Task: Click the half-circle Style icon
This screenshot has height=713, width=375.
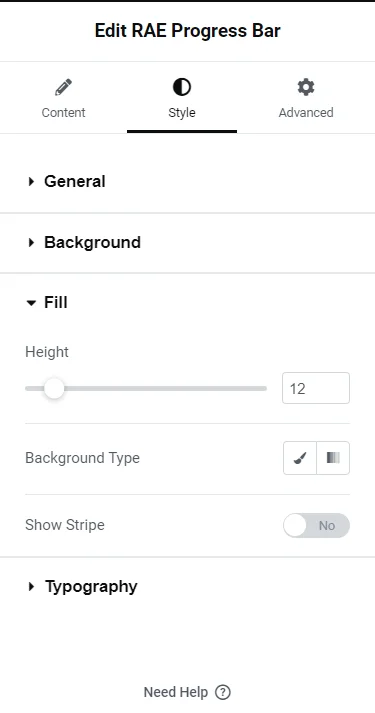Action: tap(182, 87)
